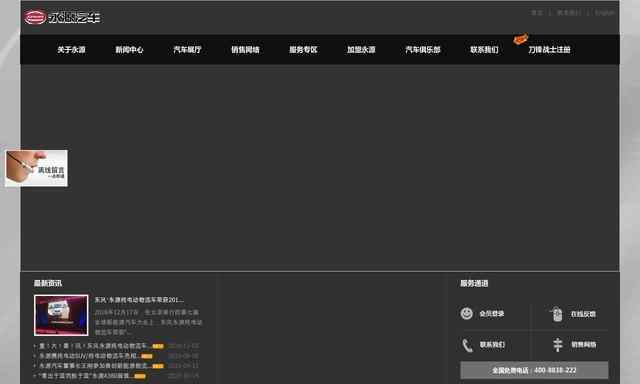The height and width of the screenshot is (384, 640).
Task: Open the 服务专区 navigation menu
Action: pos(303,50)
